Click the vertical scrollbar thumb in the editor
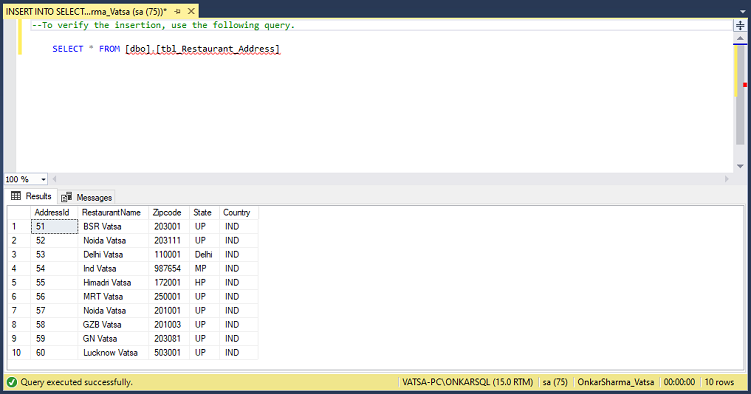 point(740,94)
